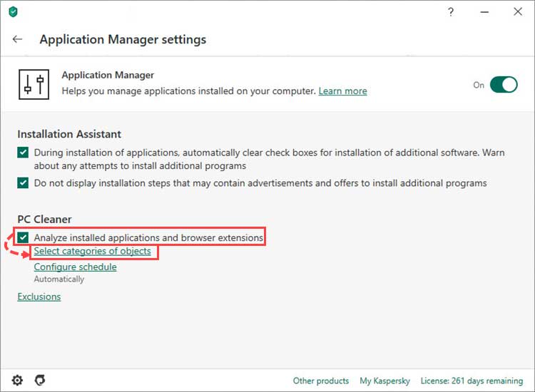Open Select categories of objects link
Image resolution: width=535 pixels, height=392 pixels.
click(93, 251)
